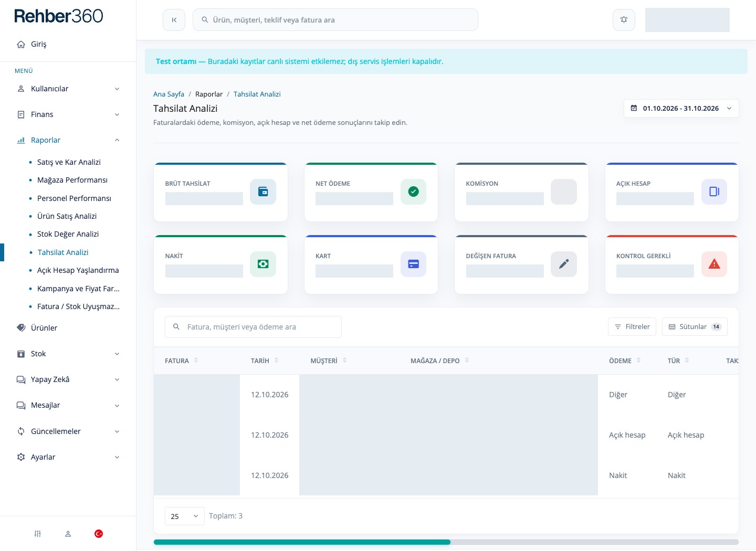Open the Sütunlar column chooser
The image size is (756, 551).
(695, 326)
